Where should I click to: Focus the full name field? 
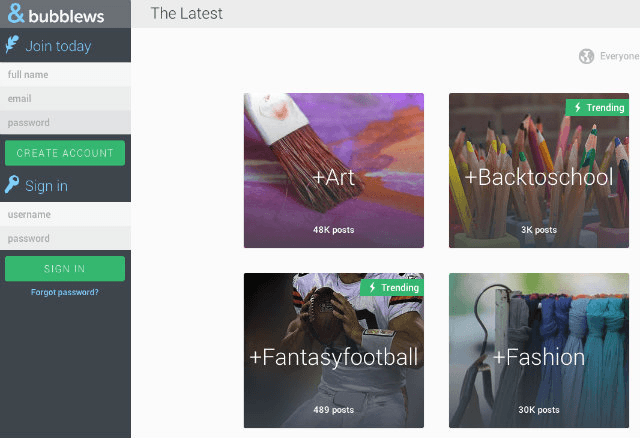(x=65, y=75)
